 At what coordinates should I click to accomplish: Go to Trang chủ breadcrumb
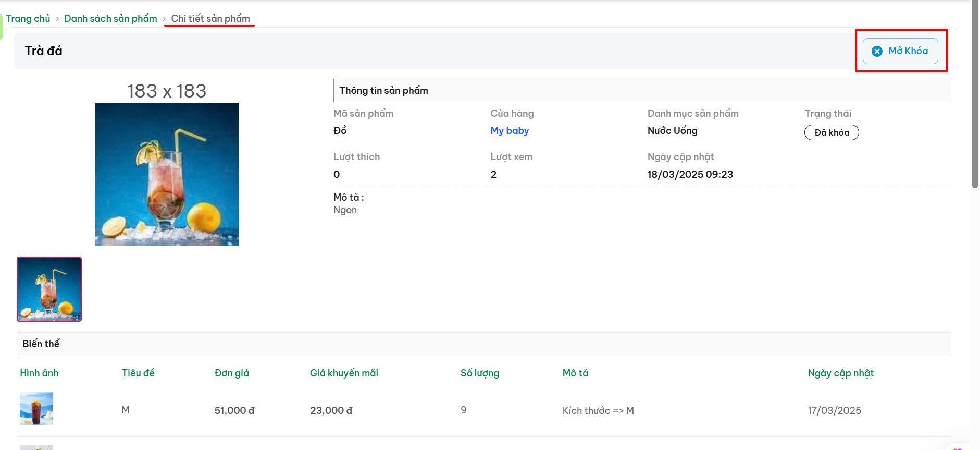28,18
